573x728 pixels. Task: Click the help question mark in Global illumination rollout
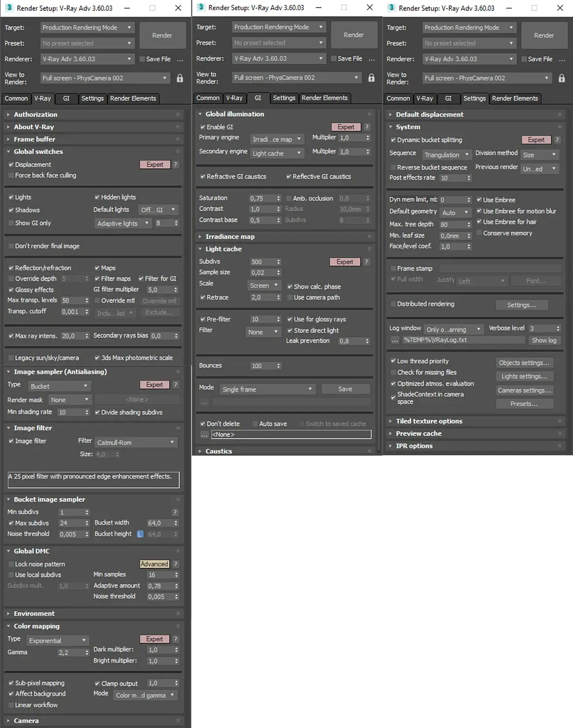point(367,127)
